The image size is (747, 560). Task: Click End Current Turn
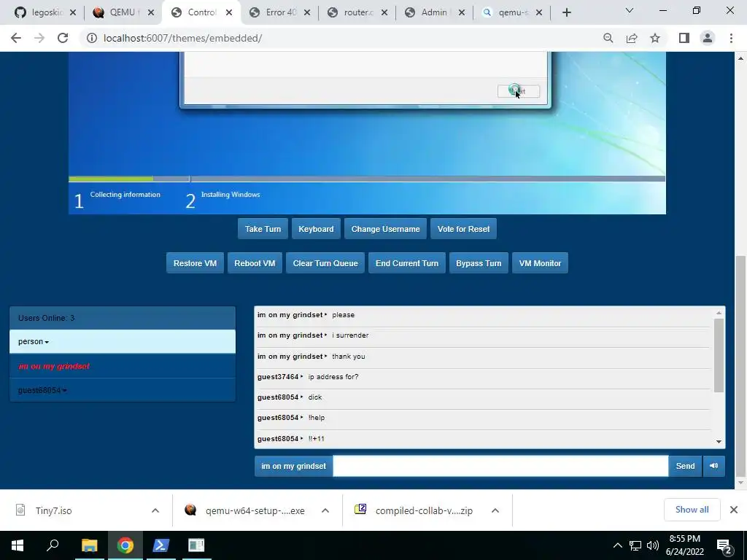[407, 263]
